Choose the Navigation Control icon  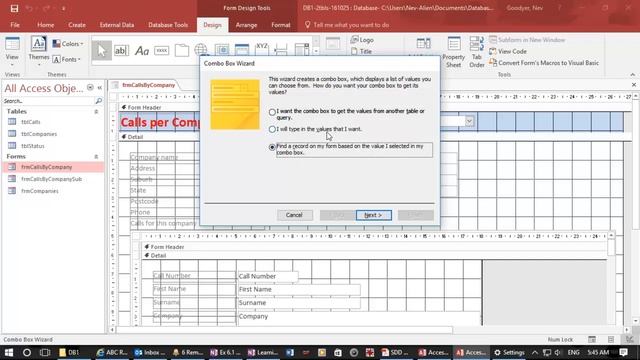[242, 50]
